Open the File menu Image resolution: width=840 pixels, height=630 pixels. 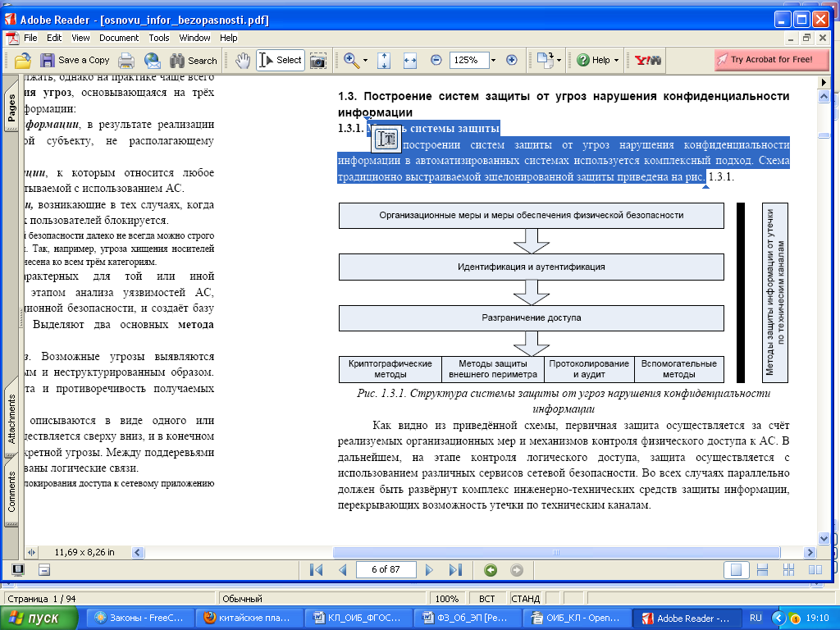(30, 38)
